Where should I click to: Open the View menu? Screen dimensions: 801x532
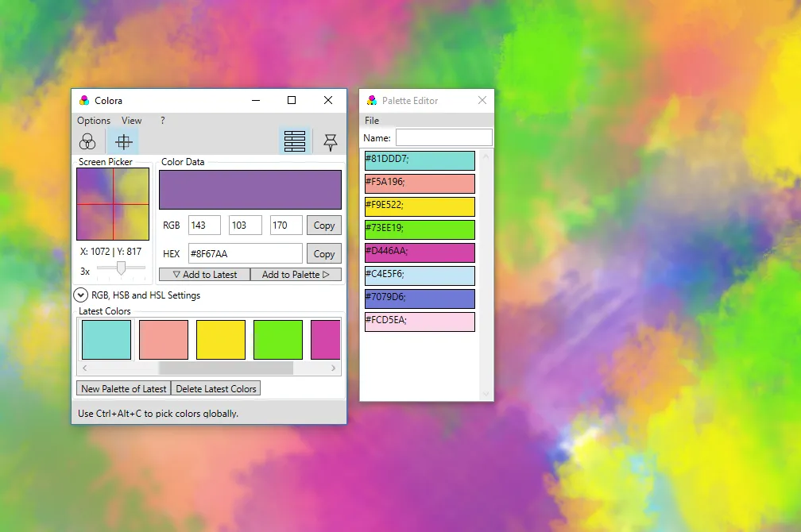(131, 121)
